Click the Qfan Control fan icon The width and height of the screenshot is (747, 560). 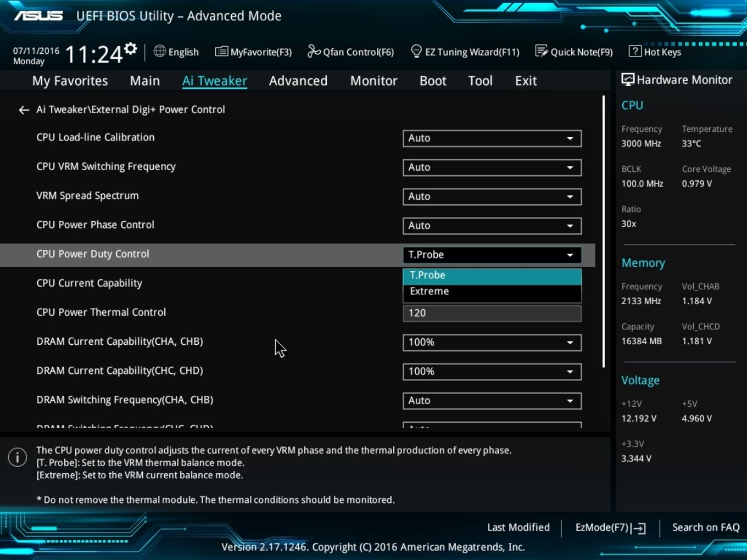pos(314,51)
